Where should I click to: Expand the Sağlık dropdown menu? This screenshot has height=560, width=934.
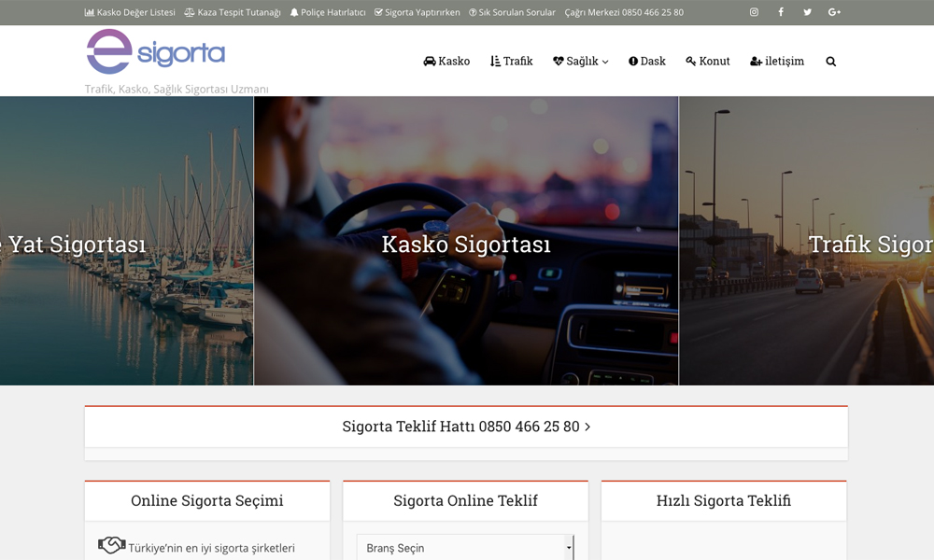(x=580, y=62)
